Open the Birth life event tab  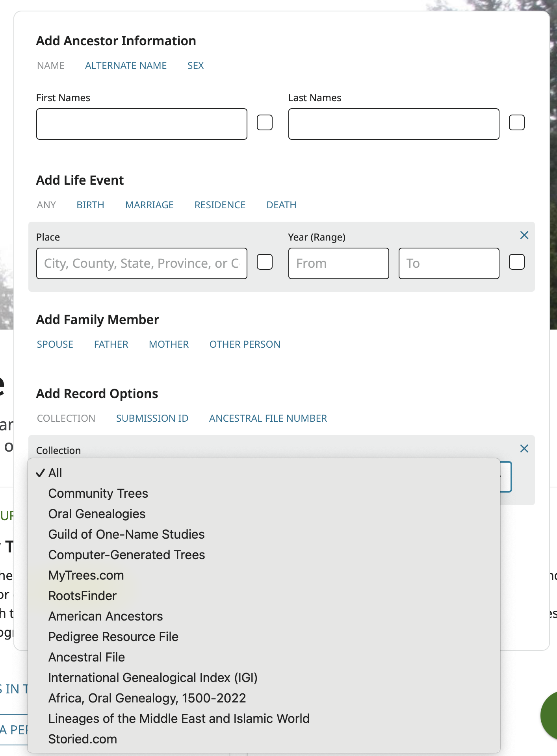[x=90, y=205]
